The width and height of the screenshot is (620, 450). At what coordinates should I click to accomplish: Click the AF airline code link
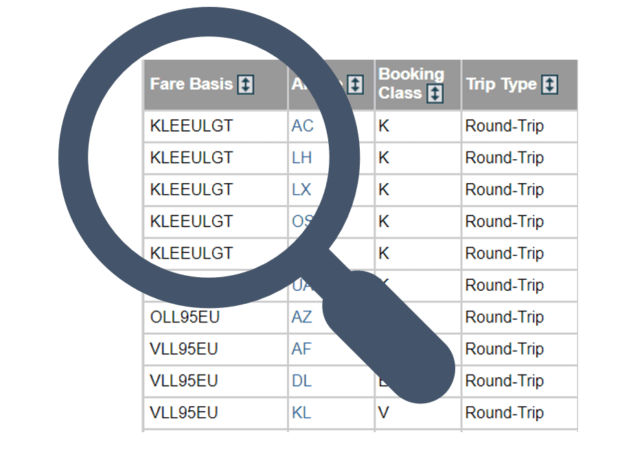[302, 349]
